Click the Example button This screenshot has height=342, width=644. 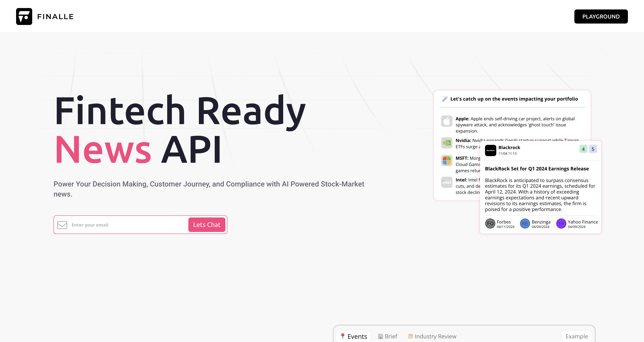point(577,336)
